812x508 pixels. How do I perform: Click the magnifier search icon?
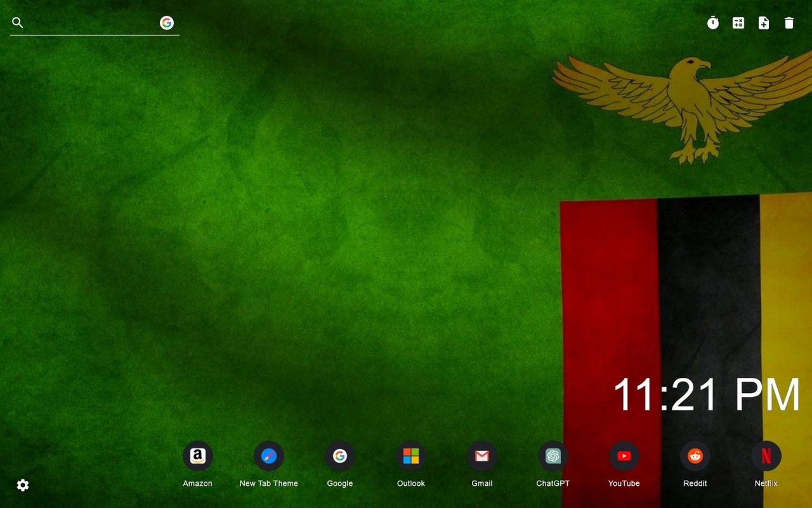click(x=18, y=23)
